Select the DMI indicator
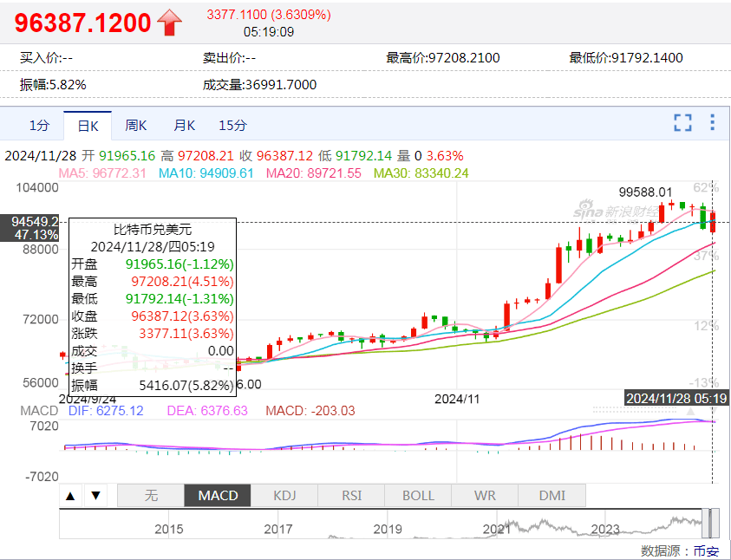Image resolution: width=731 pixels, height=560 pixels. tap(552, 496)
